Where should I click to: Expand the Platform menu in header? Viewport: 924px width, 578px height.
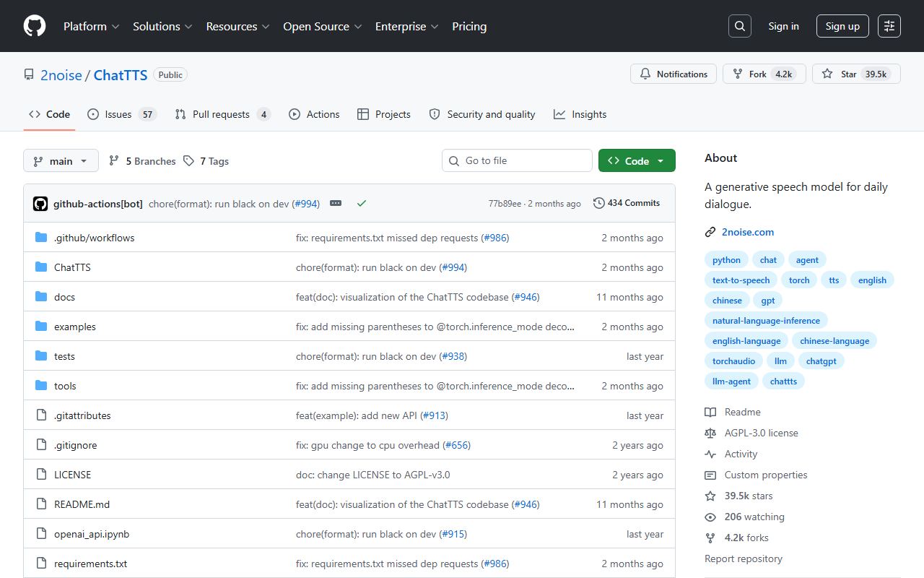91,26
